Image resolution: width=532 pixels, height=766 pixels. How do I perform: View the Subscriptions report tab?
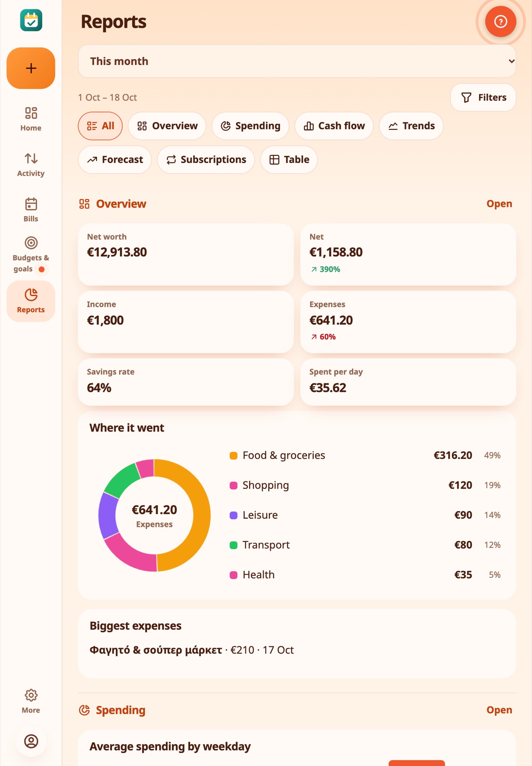point(206,160)
